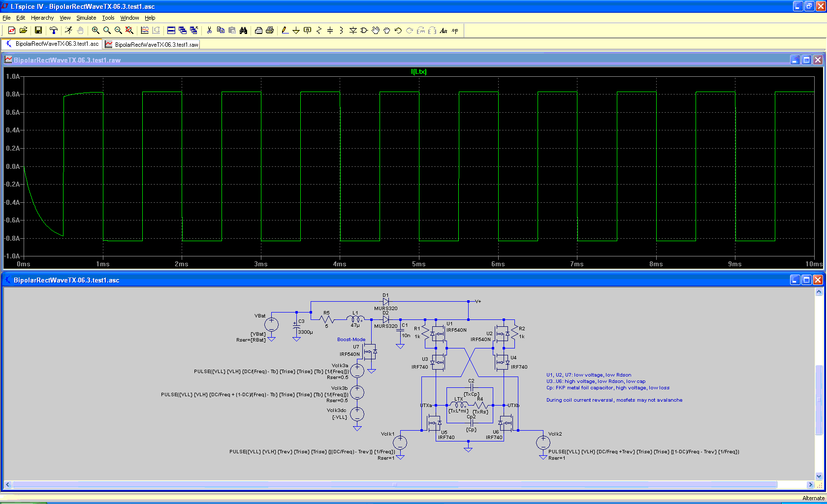
Task: Click the Label Net tool
Action: tap(307, 31)
